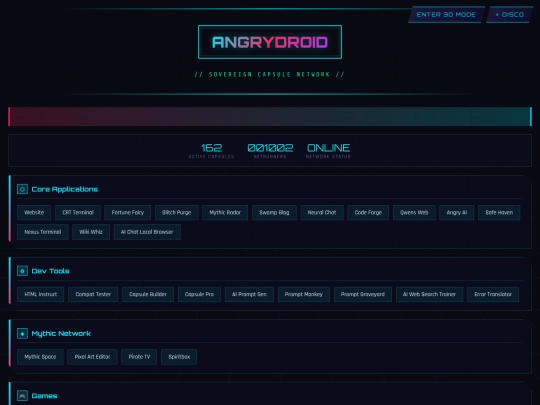Click the 001002 netrunners counter
The image size is (540, 405).
(270, 150)
